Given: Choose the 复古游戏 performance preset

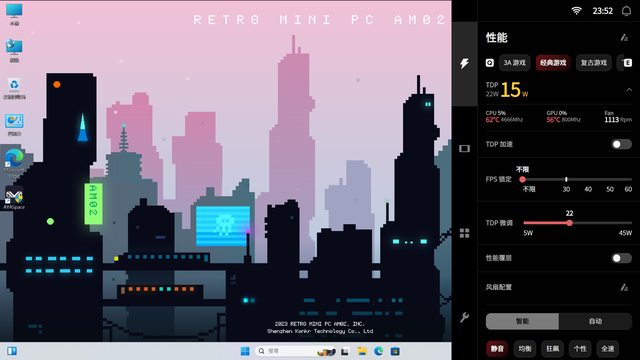Looking at the screenshot, I should click(x=594, y=63).
